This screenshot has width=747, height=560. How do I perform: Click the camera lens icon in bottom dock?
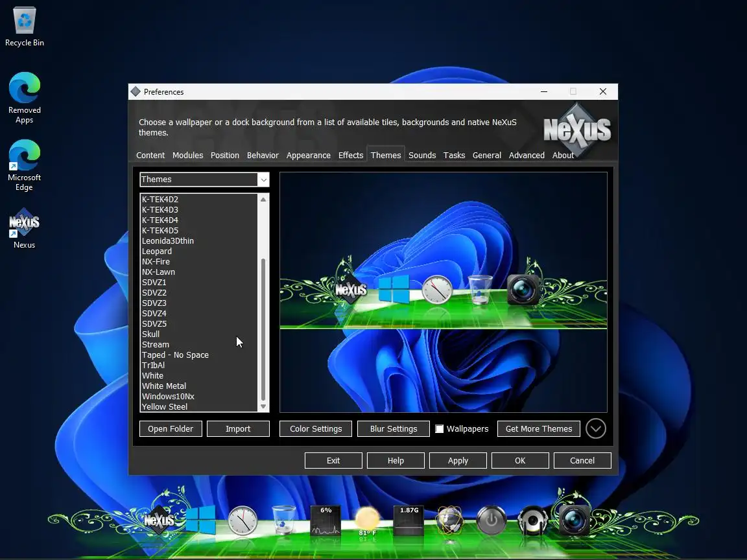click(x=574, y=520)
